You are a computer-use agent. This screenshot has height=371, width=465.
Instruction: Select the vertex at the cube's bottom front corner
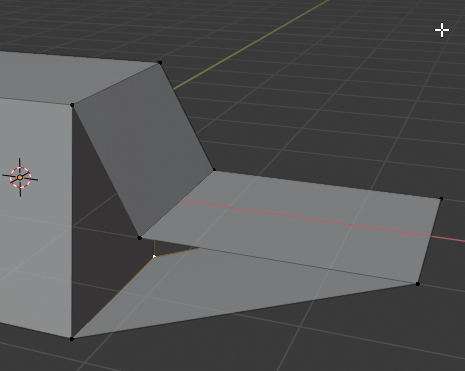[72, 339]
